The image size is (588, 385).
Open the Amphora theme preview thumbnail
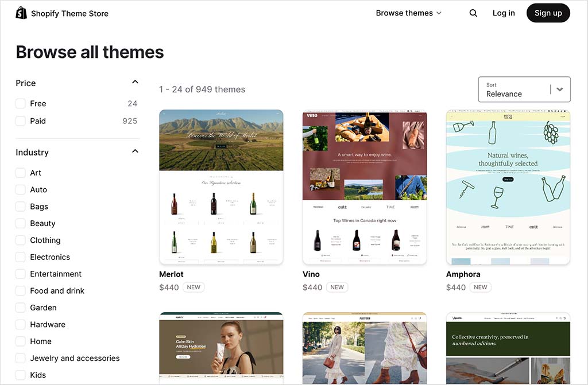click(508, 187)
